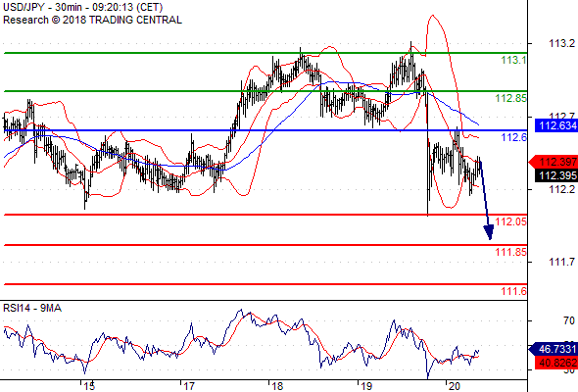
Task: Select the 113.2 price axis label
Action: click(x=561, y=43)
